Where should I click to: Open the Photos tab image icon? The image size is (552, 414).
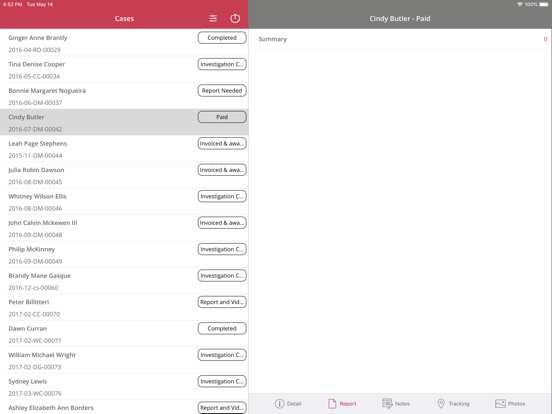tap(500, 403)
